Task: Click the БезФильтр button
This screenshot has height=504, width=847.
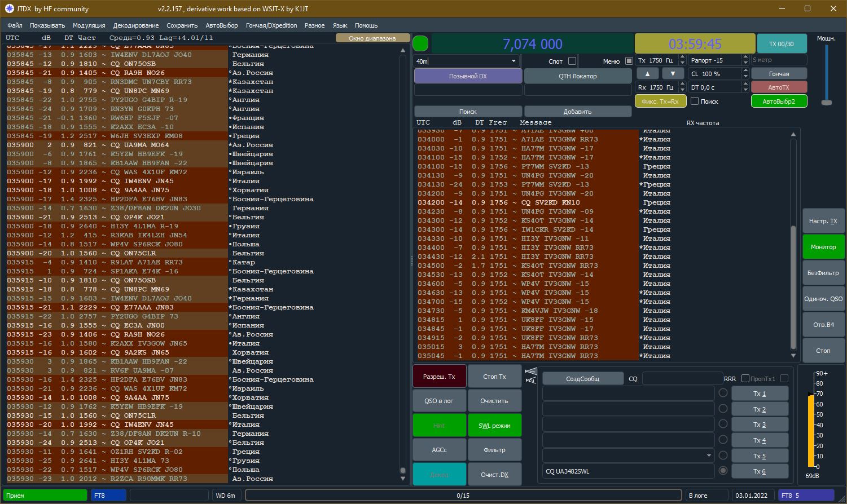Action: pyautogui.click(x=823, y=273)
